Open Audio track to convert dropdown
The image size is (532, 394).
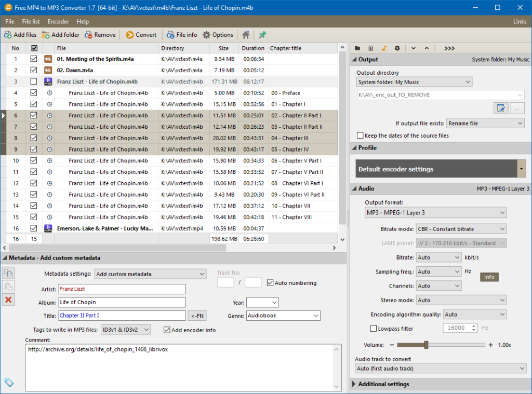point(441,369)
